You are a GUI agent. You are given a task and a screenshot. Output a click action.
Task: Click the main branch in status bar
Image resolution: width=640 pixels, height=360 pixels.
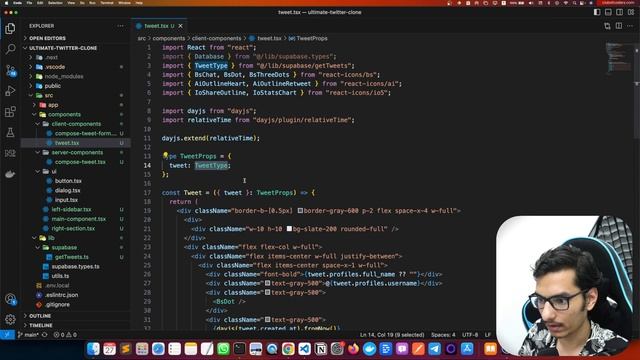coord(28,335)
